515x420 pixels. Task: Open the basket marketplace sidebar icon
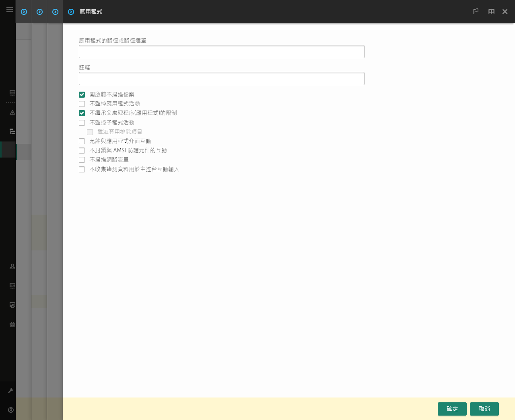(12, 324)
